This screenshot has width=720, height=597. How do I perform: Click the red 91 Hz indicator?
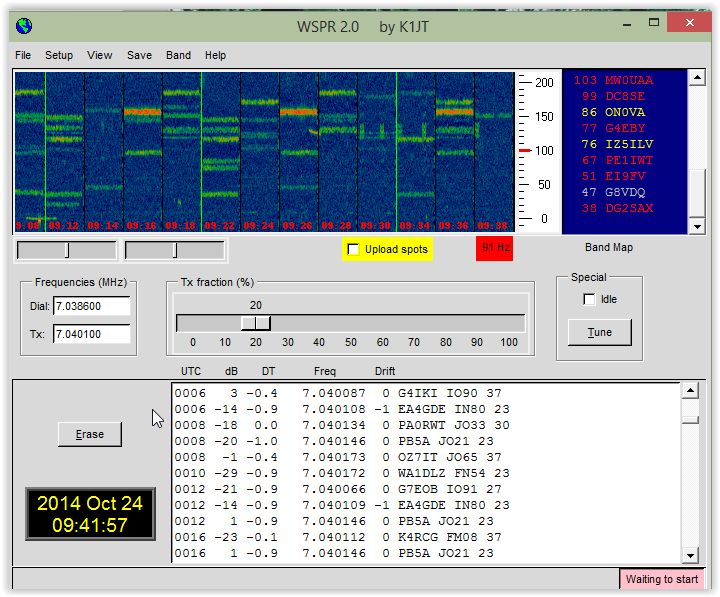pos(495,248)
